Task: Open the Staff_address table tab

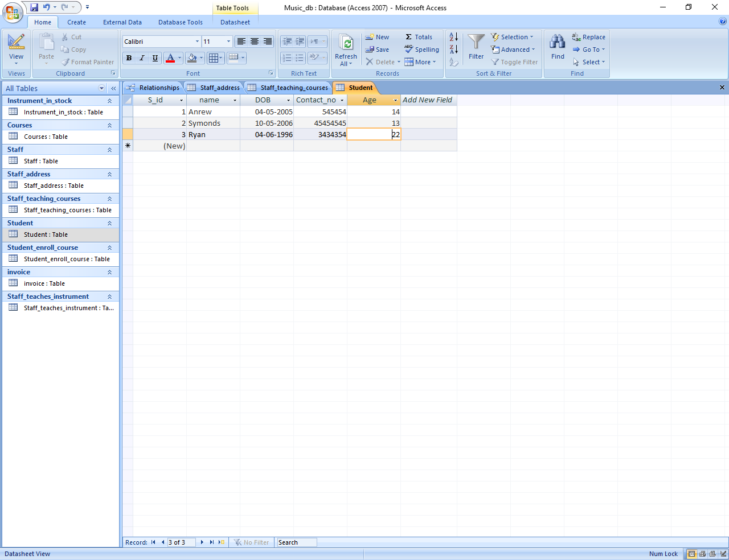Action: tap(214, 88)
